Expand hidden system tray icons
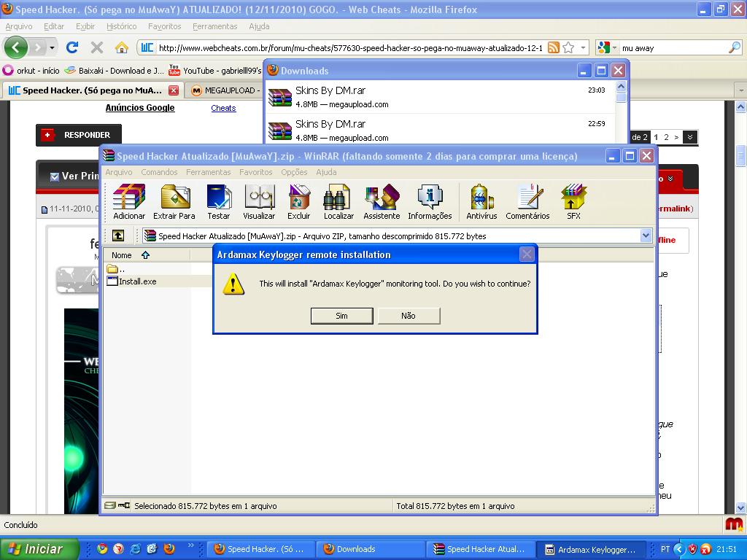 [x=680, y=549]
